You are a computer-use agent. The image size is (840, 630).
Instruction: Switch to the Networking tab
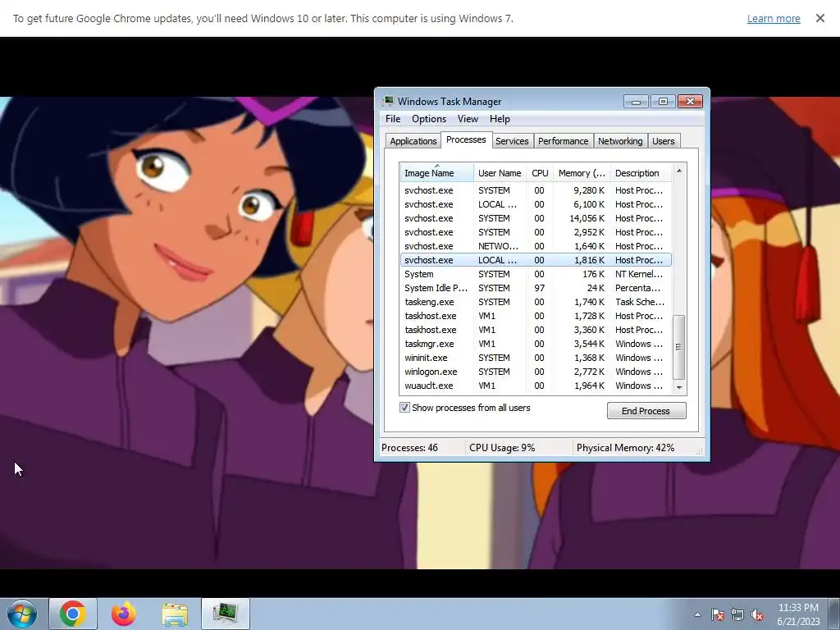[620, 141]
